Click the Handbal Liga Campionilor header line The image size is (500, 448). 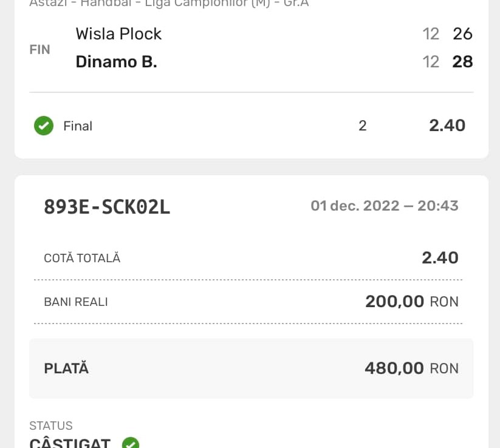[170, 3]
